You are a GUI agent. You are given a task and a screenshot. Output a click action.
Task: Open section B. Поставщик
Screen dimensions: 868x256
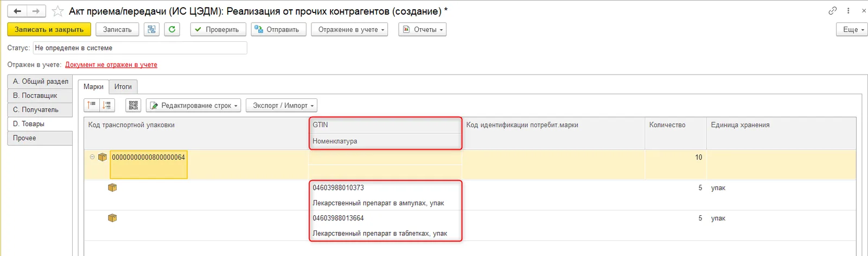(x=40, y=96)
